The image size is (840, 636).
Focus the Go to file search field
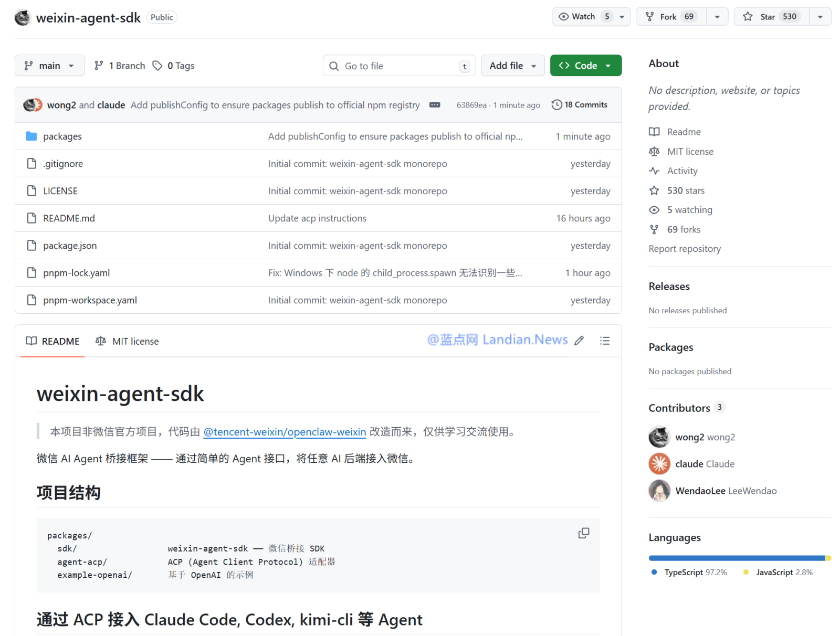399,66
